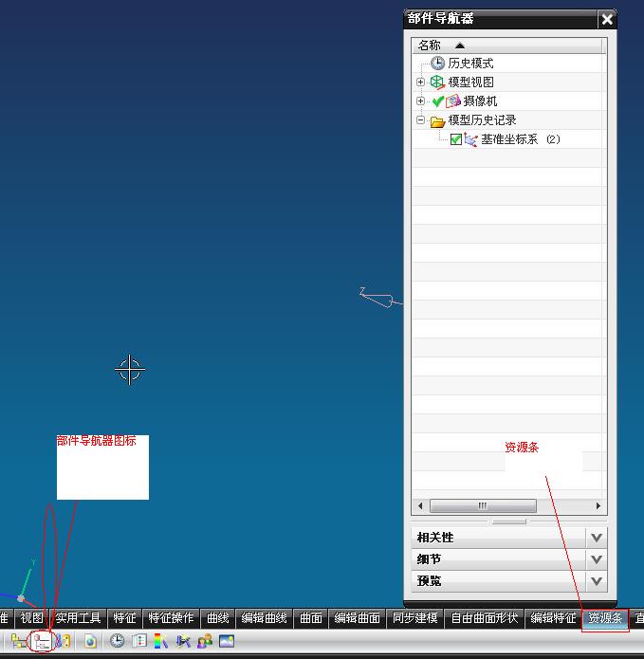
Task: Switch to the 自由曲面形状 toolbar tab
Action: pyautogui.click(x=485, y=618)
